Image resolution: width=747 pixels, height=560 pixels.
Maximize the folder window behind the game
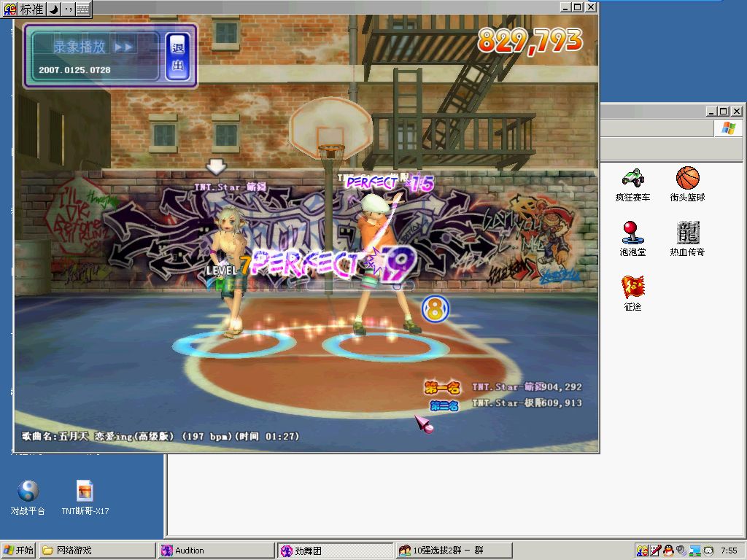(x=724, y=112)
